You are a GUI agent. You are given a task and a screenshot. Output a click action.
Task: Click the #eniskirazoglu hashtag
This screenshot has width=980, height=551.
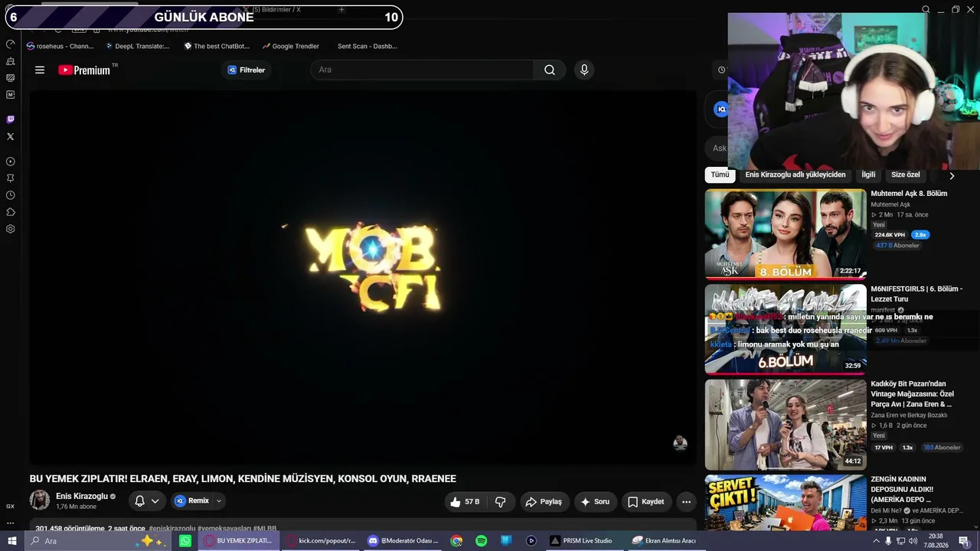(172, 529)
